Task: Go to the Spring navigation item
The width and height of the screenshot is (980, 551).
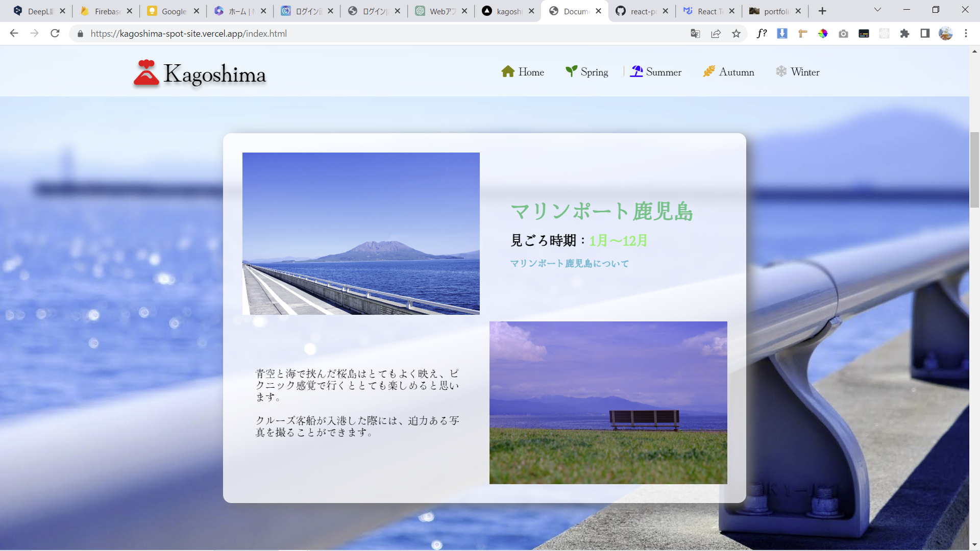Action: point(586,72)
